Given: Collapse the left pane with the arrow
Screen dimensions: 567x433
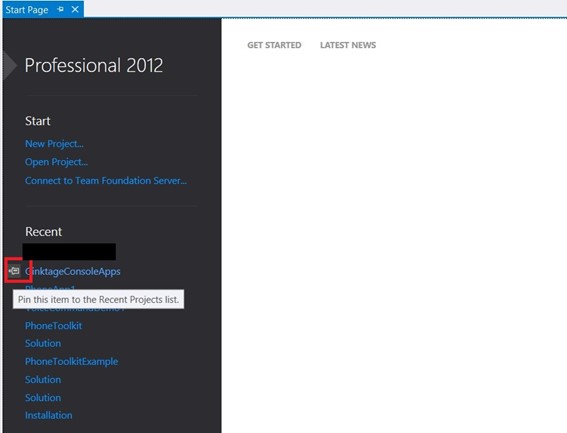Looking at the screenshot, I should (x=10, y=65).
